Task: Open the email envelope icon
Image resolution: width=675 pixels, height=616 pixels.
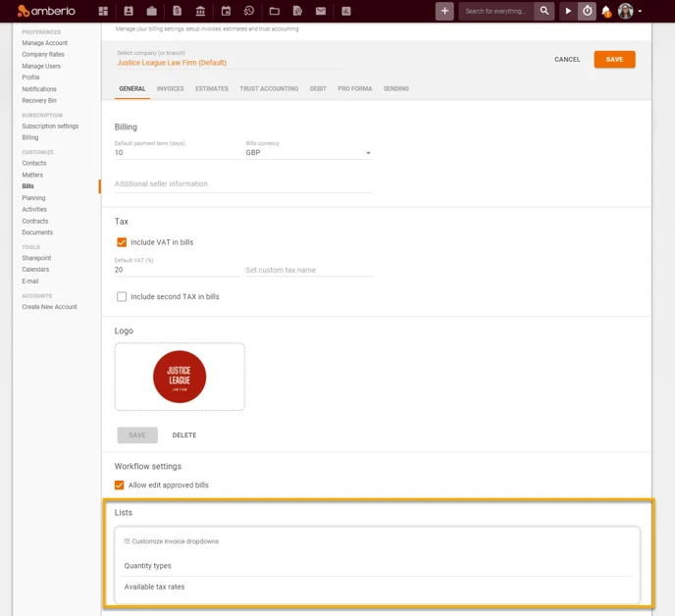Action: tap(321, 11)
